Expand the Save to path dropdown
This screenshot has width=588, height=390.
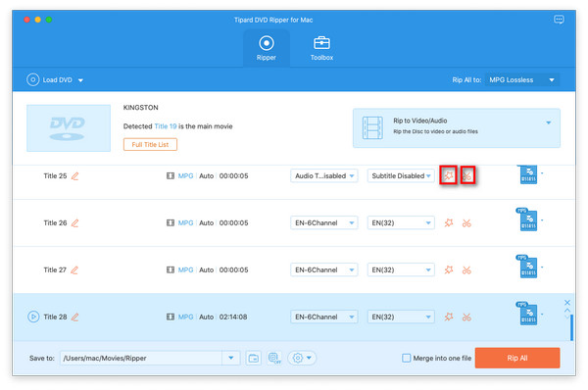231,358
